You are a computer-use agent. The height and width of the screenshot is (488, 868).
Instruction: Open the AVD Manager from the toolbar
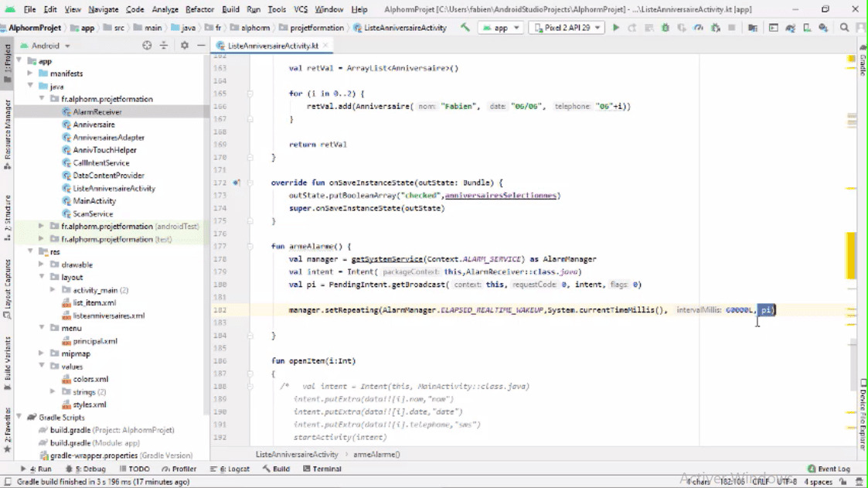(806, 26)
